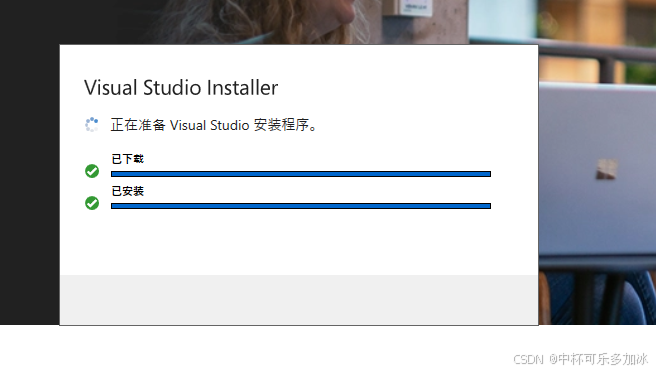
Task: Click the left end of the install bar
Action: point(114,206)
